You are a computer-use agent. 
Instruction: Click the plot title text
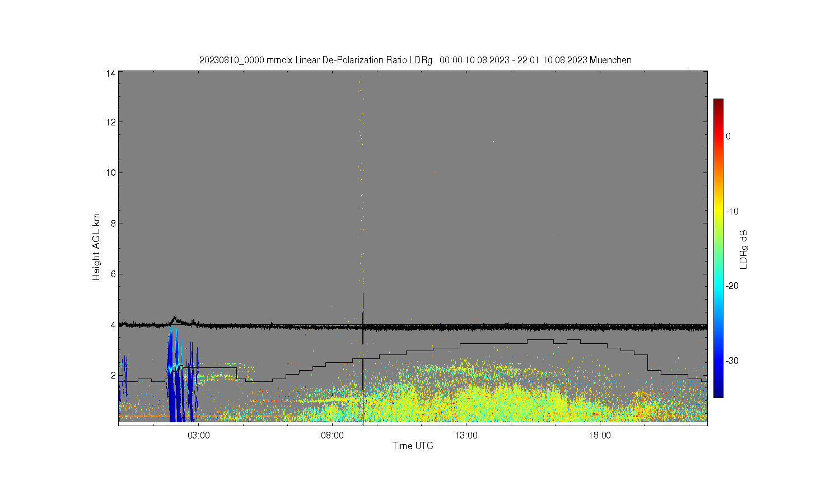(415, 60)
